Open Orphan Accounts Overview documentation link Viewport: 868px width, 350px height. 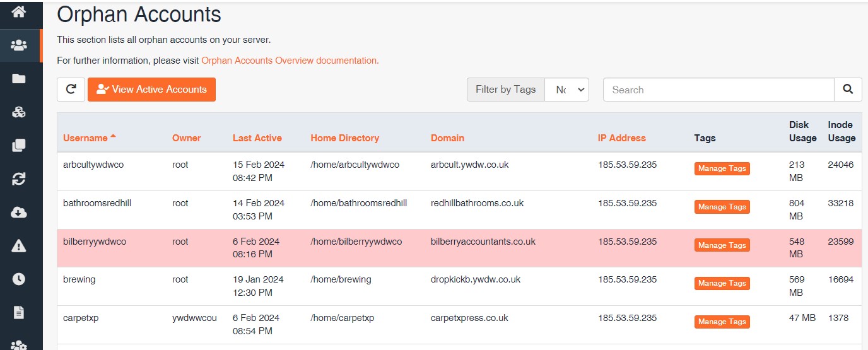pyautogui.click(x=290, y=61)
